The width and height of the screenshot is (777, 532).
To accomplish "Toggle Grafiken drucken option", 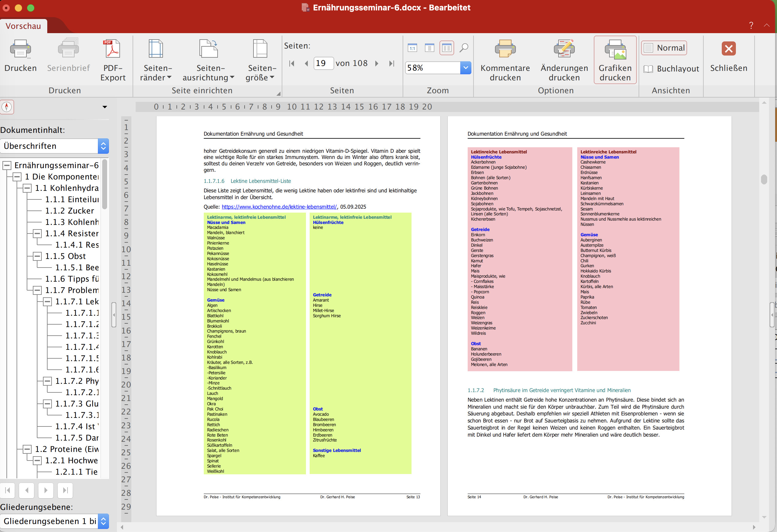I will click(615, 60).
